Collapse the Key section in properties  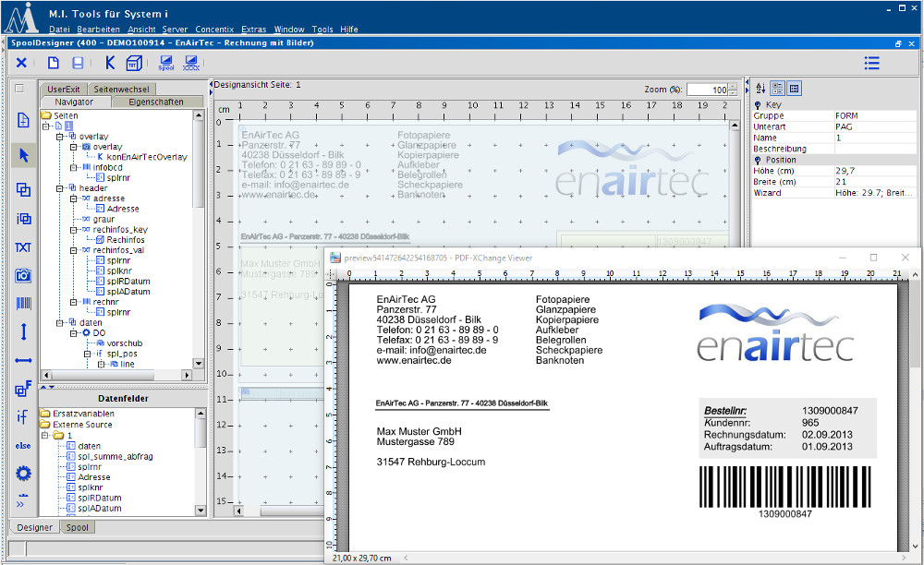pyautogui.click(x=758, y=105)
